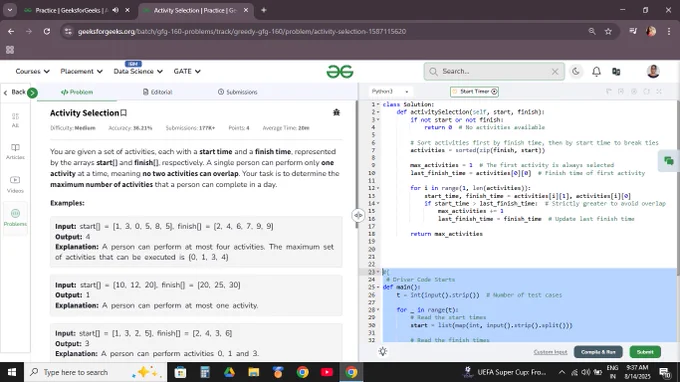Click the GeeksforGeeks logo
The height and width of the screenshot is (382, 680).
(340, 72)
